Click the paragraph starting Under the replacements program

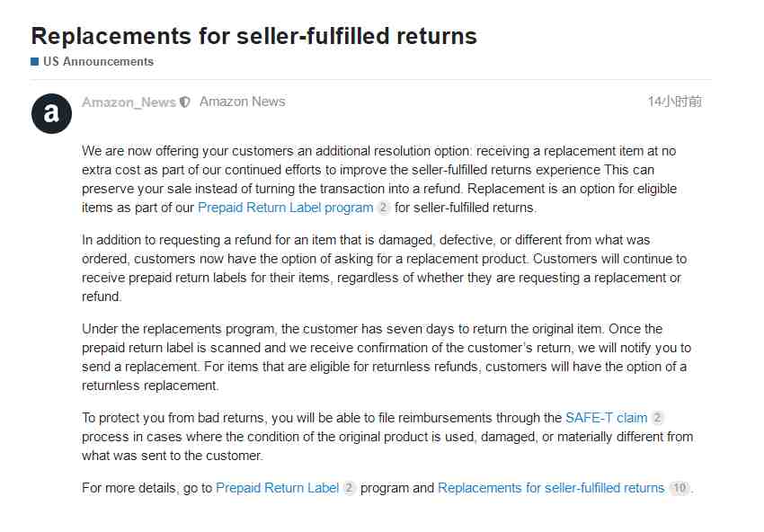coord(386,357)
